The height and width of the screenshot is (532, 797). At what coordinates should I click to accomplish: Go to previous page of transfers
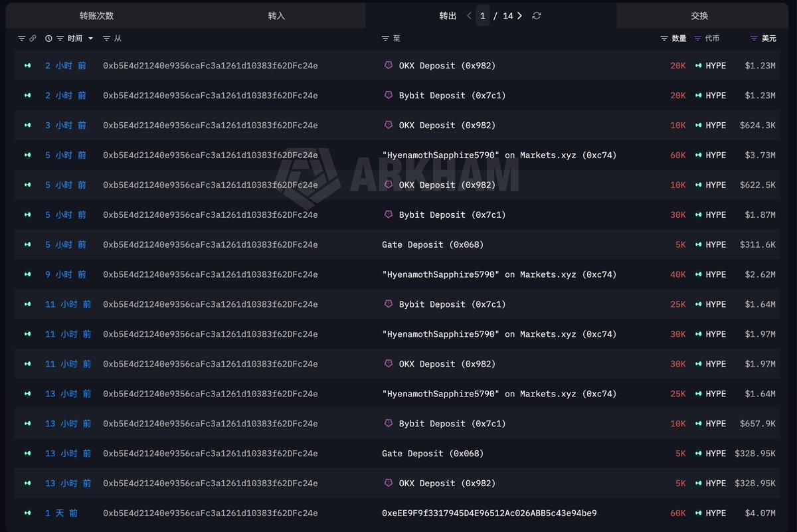coord(469,16)
